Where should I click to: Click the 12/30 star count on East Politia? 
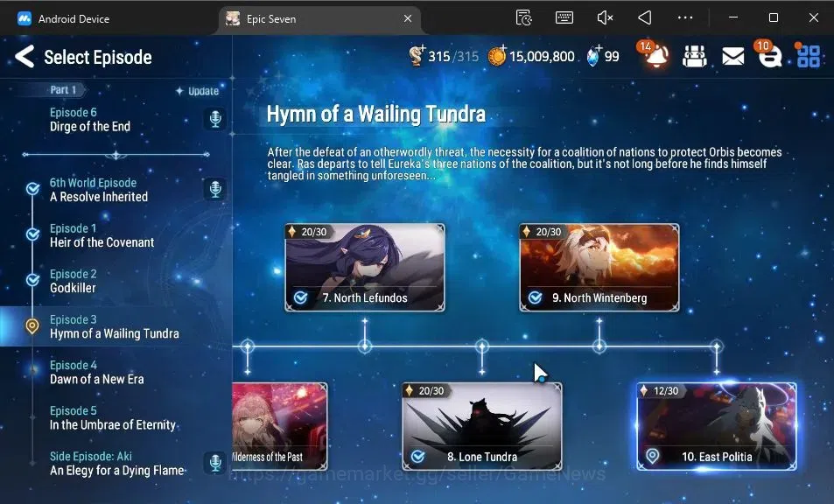(x=666, y=391)
